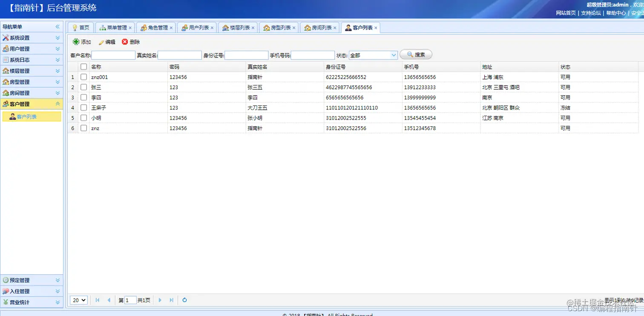Viewport: 644px width, 316px height.
Task: Check the row checkbox for znz001
Action: pos(84,77)
